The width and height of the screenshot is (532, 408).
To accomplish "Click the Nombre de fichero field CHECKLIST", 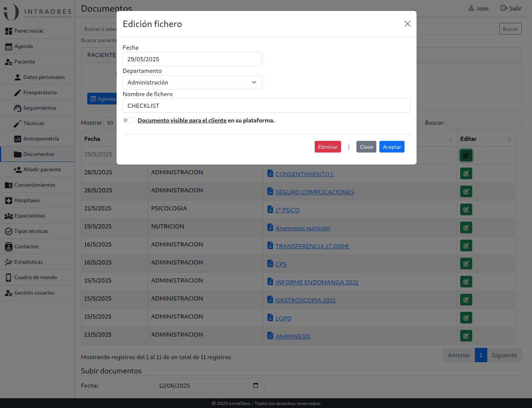I will (266, 106).
